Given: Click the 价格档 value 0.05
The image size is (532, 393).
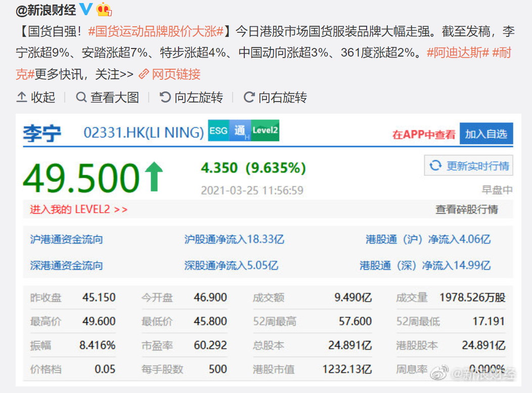Looking at the screenshot, I should click(105, 369).
